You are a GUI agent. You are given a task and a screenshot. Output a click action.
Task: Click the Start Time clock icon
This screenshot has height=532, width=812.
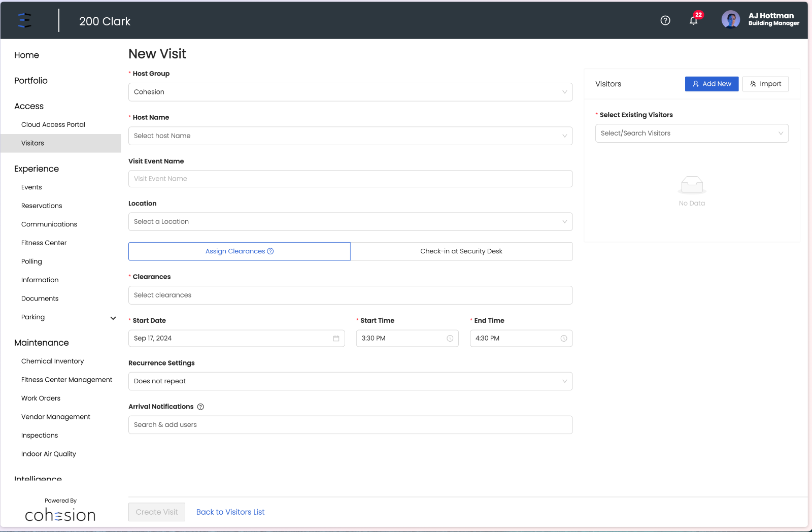point(450,339)
